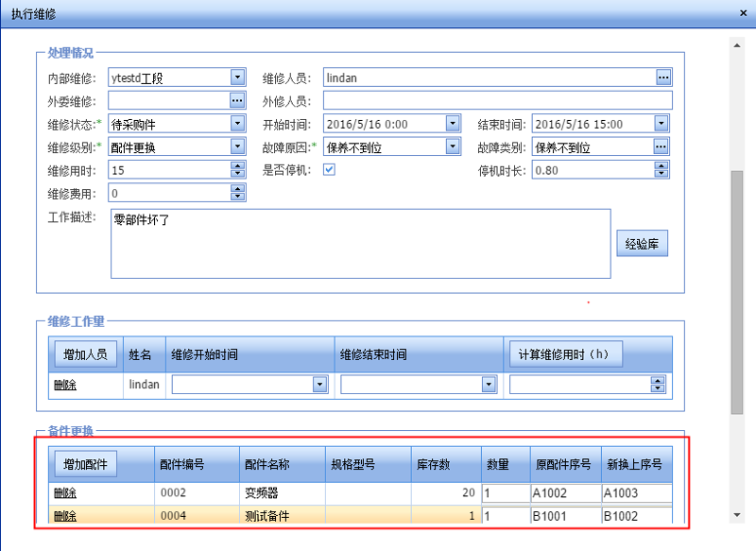
Task: Click the 库存数 column header
Action: pos(446,464)
